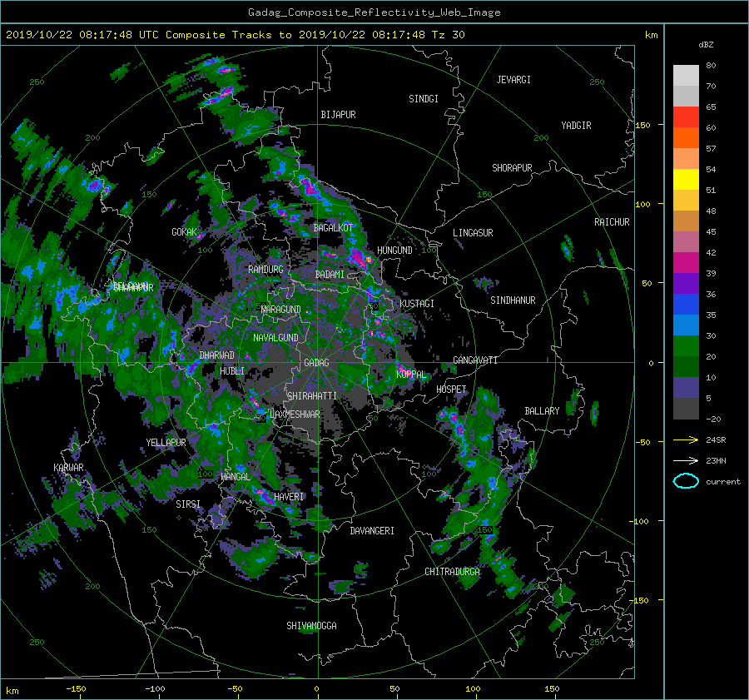The image size is (749, 700).
Task: Select the light gray 80 dBZ swatch
Action: tap(686, 75)
